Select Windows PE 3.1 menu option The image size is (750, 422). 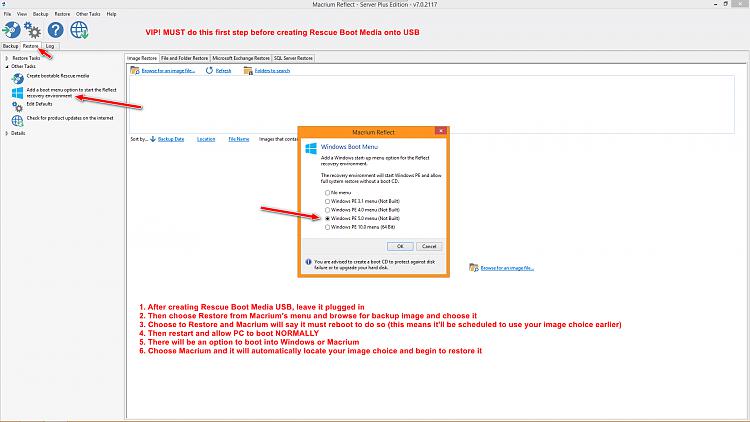point(328,201)
